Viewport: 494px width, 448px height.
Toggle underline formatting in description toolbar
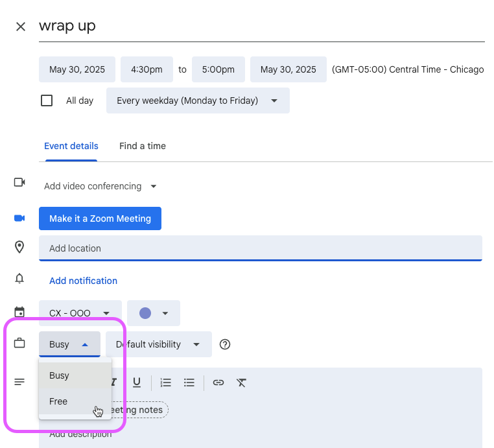137,383
